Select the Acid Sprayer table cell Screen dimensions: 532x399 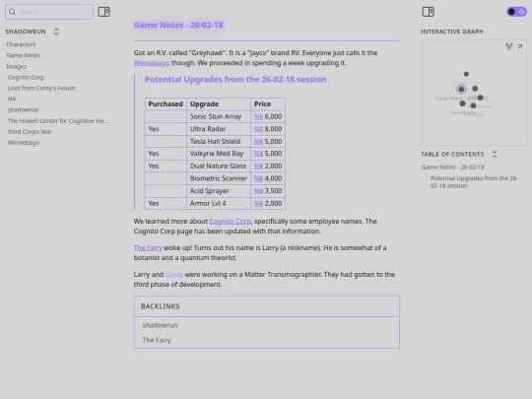(219, 191)
